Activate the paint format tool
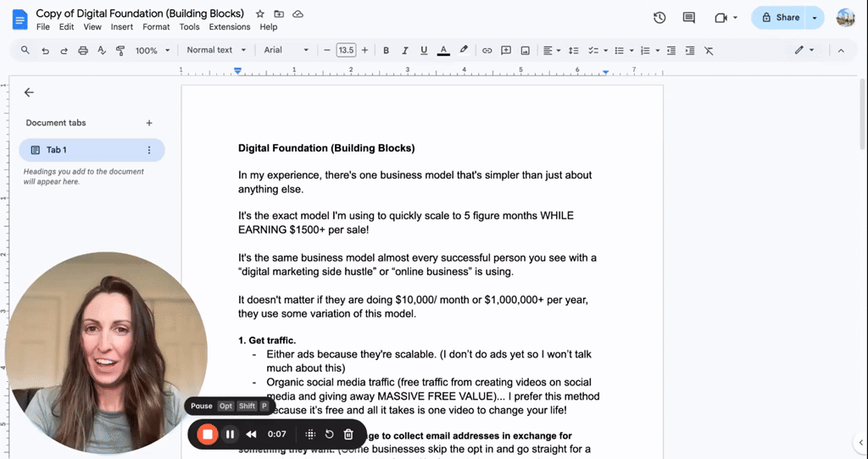 [x=120, y=50]
